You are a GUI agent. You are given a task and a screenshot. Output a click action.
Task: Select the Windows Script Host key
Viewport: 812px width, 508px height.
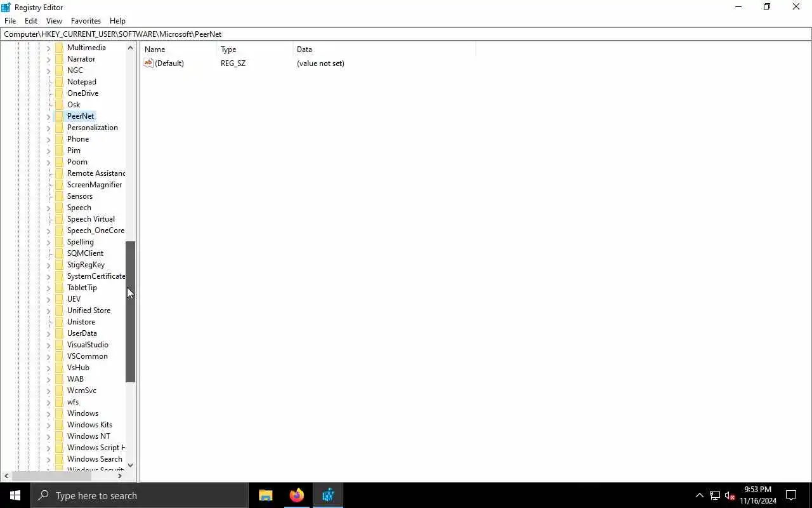click(96, 448)
